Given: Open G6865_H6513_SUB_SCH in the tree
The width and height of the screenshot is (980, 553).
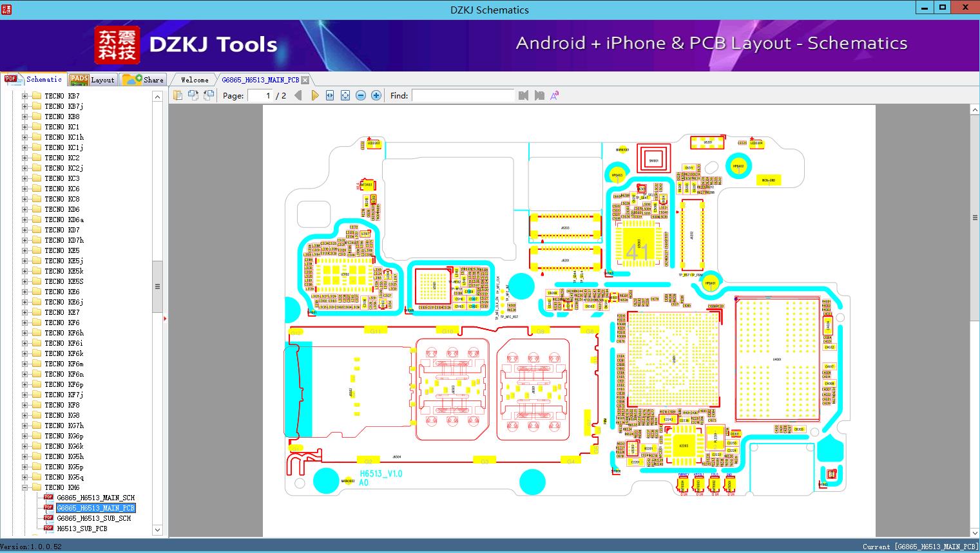Looking at the screenshot, I should point(94,518).
